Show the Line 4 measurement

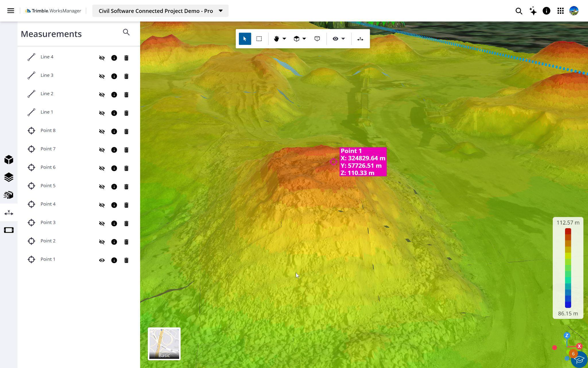coord(102,58)
